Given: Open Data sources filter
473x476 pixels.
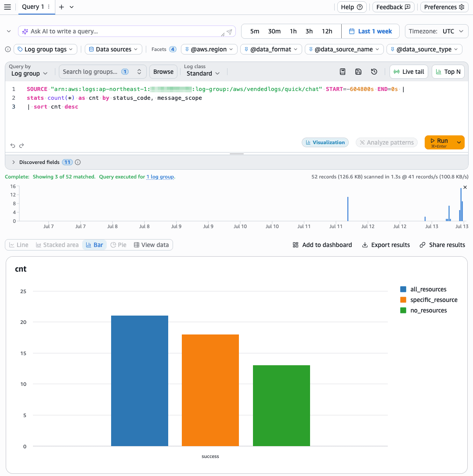Looking at the screenshot, I should [x=113, y=49].
